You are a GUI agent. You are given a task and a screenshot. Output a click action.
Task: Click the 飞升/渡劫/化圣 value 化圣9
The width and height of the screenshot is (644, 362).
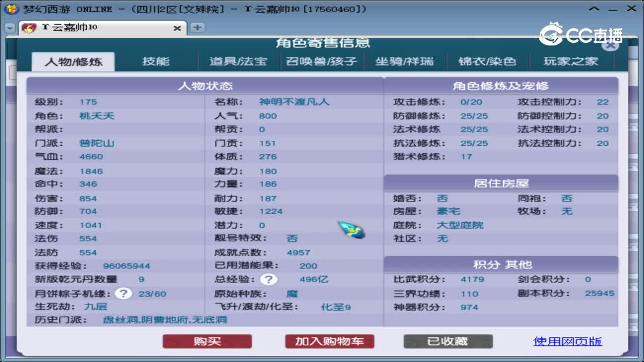click(336, 307)
